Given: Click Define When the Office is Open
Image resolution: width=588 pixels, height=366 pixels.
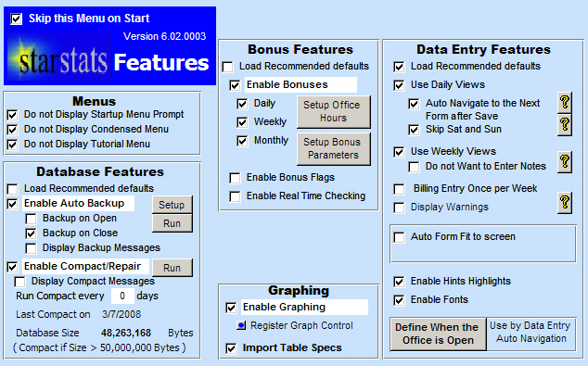Looking at the screenshot, I should pyautogui.click(x=438, y=334).
